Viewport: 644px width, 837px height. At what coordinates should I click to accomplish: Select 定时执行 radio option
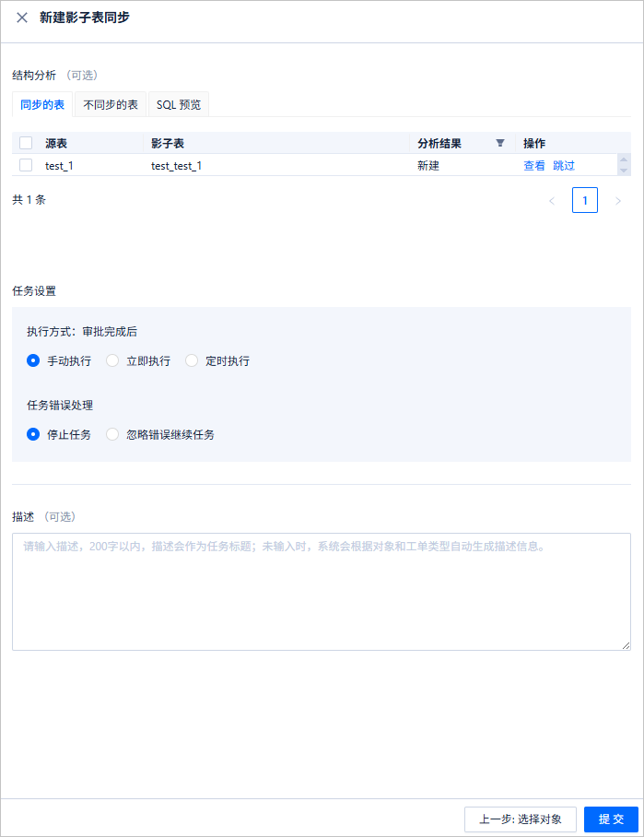click(192, 360)
